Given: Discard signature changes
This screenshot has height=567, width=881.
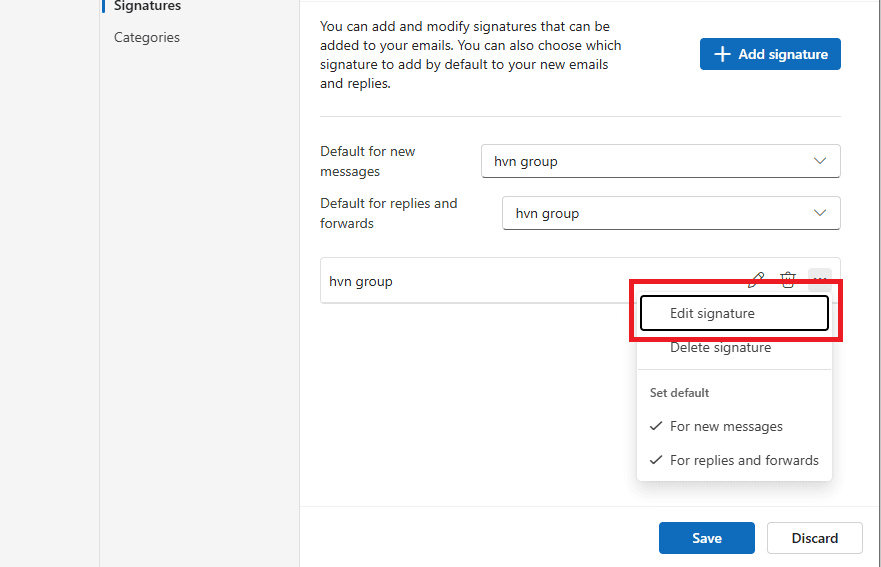Looking at the screenshot, I should 815,538.
